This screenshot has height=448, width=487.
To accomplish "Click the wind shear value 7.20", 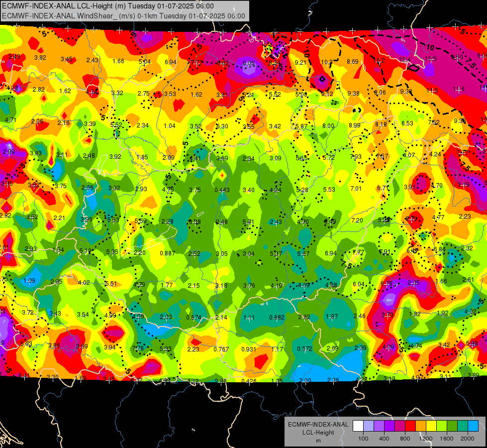I will pyautogui.click(x=357, y=221).
